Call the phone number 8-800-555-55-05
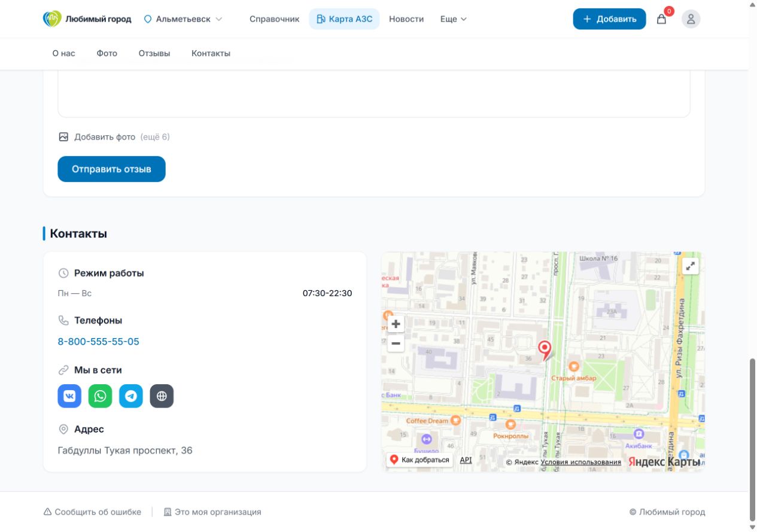 pos(99,342)
